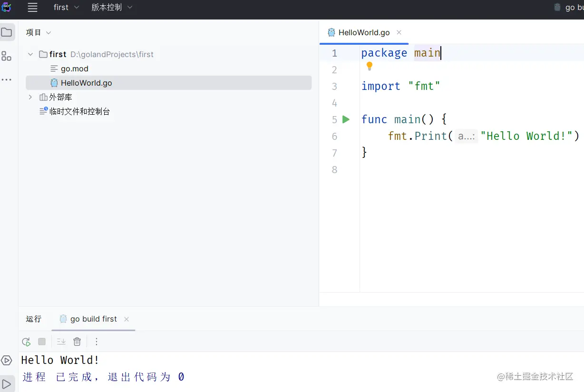The image size is (584, 392).
Task: Click the green run gutter arrow
Action: pos(346,119)
